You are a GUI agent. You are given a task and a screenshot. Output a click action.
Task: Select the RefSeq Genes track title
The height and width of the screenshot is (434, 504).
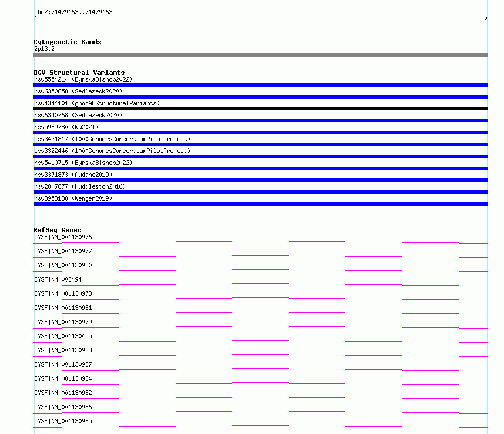tap(57, 230)
